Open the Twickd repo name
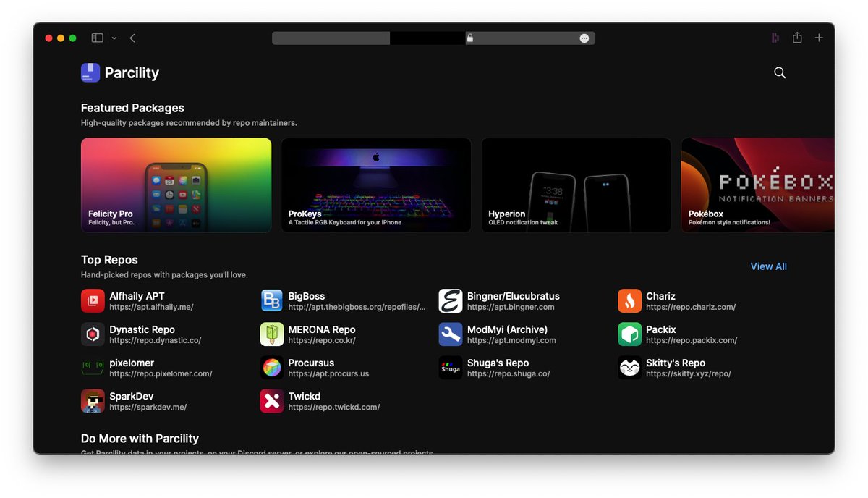This screenshot has height=498, width=868. (x=304, y=396)
